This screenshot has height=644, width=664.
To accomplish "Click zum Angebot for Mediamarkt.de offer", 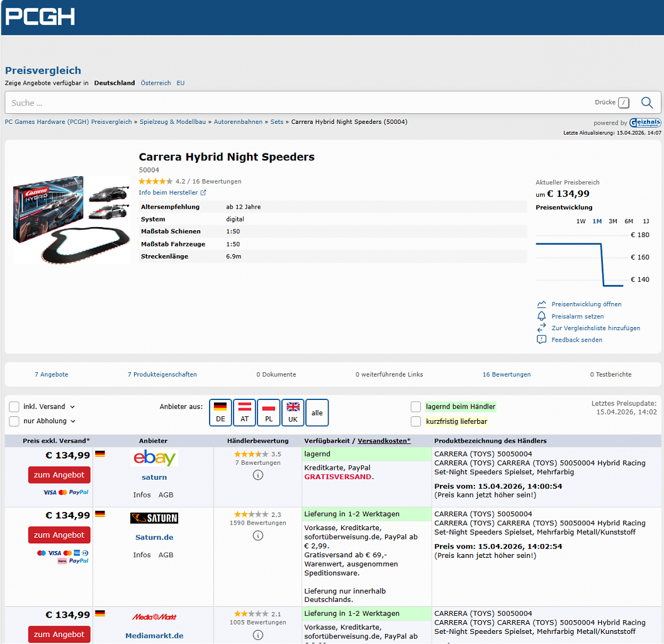I will click(x=59, y=635).
